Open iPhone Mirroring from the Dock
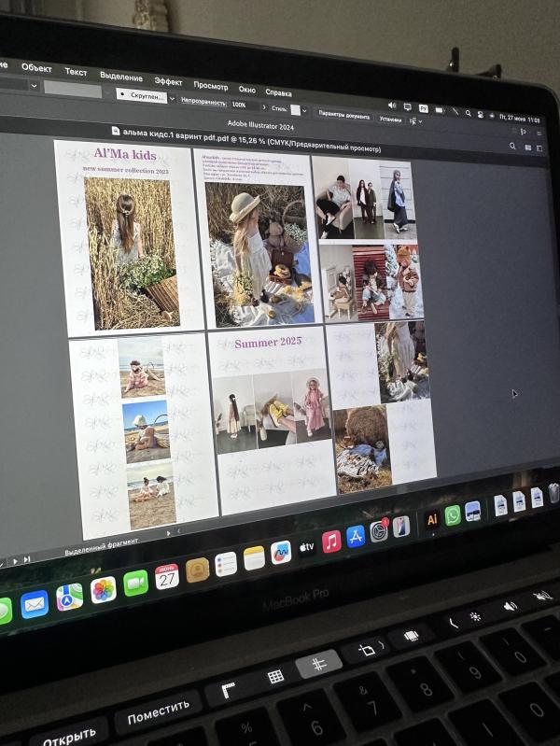 click(x=401, y=527)
